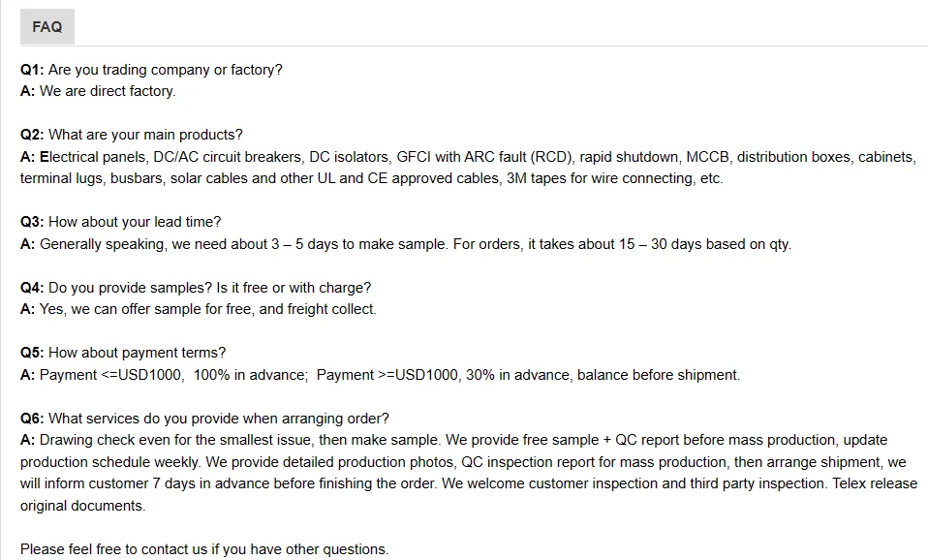This screenshot has width=928, height=560.
Task: Click the "original documents." line
Action: pyautogui.click(x=82, y=506)
